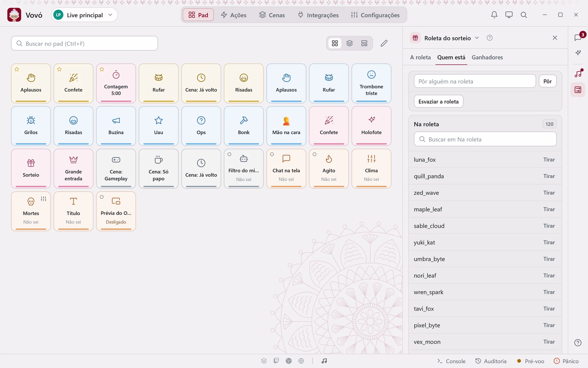Click the Pôr button
The image size is (588, 368).
click(x=548, y=81)
